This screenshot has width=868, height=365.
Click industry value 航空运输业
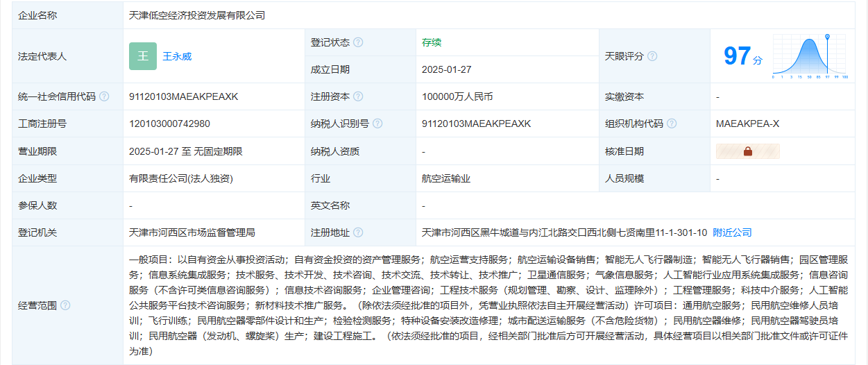[x=446, y=178]
